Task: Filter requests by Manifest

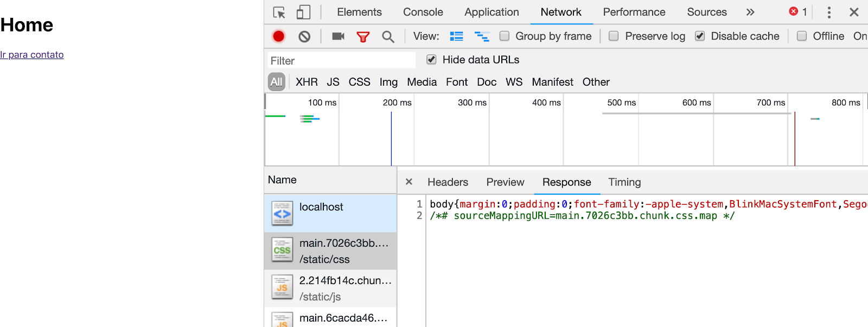Action: pos(552,82)
